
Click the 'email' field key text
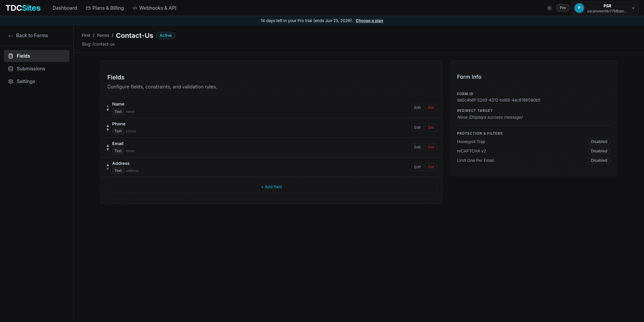tap(130, 151)
